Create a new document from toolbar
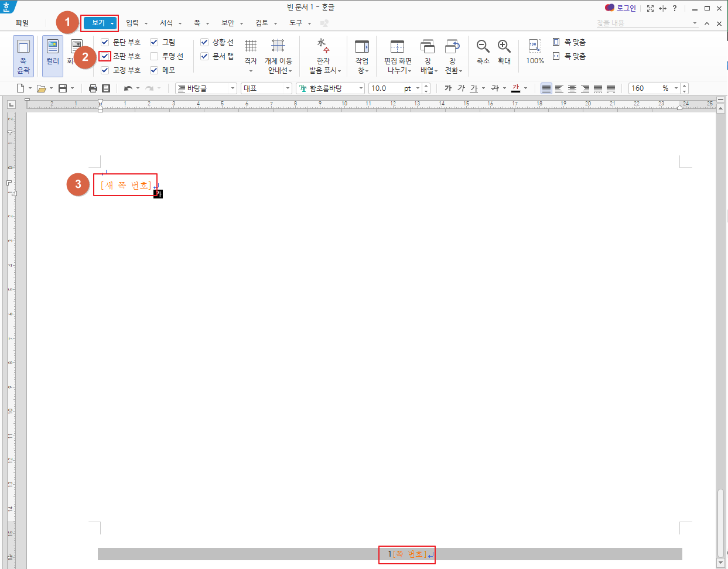 tap(20, 88)
